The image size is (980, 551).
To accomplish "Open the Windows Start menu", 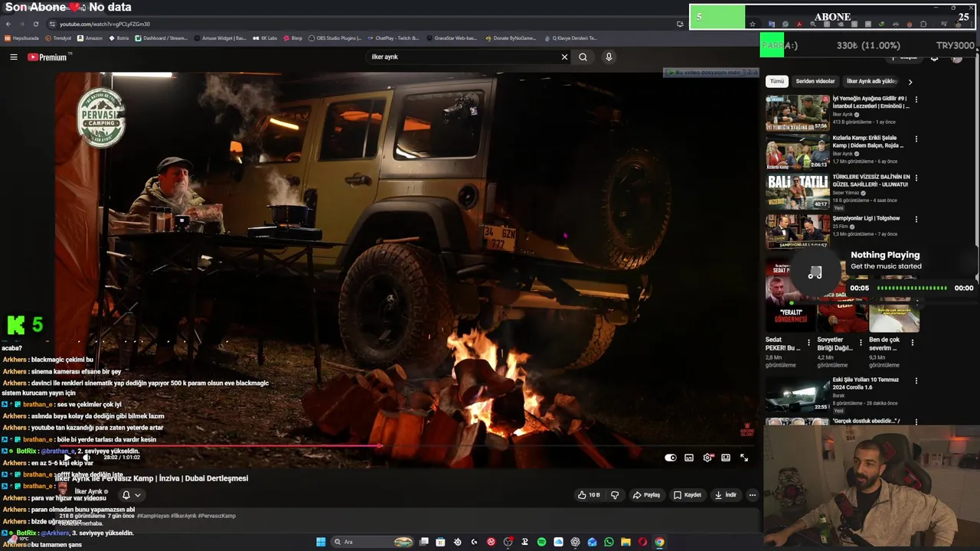I will [320, 542].
